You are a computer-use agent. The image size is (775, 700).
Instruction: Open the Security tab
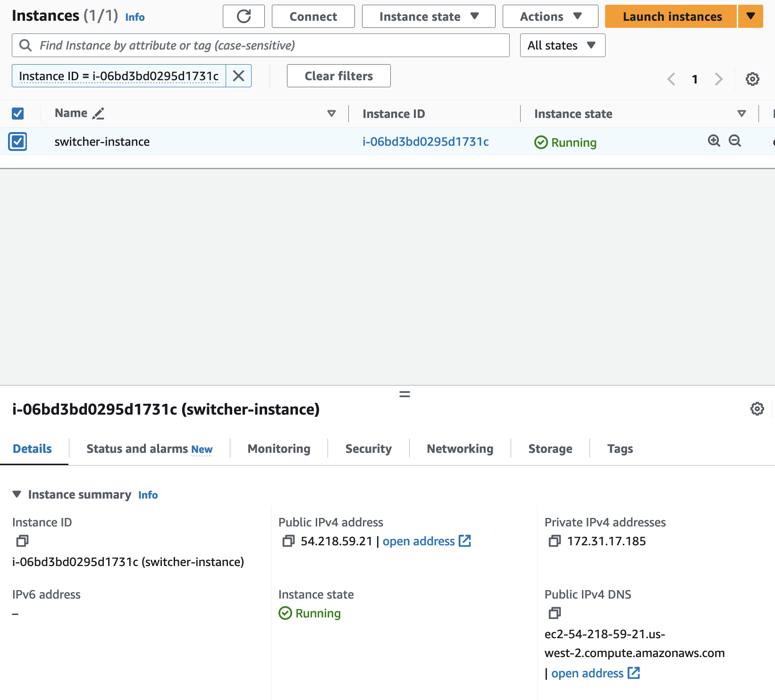(x=368, y=449)
